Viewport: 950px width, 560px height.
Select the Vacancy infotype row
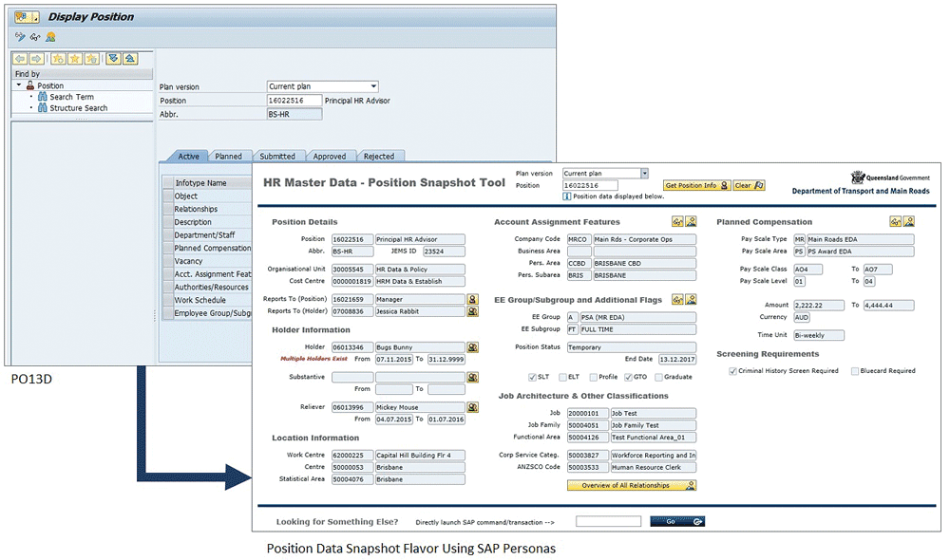(208, 261)
